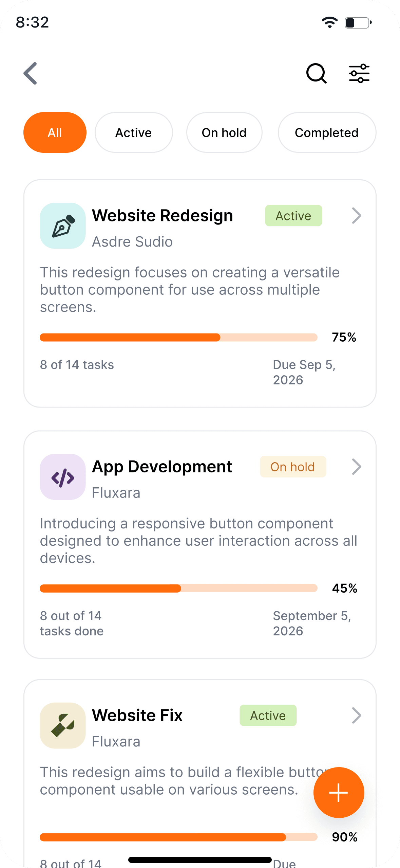
Task: Tap the Website Redesign 75% progress bar
Action: [178, 337]
